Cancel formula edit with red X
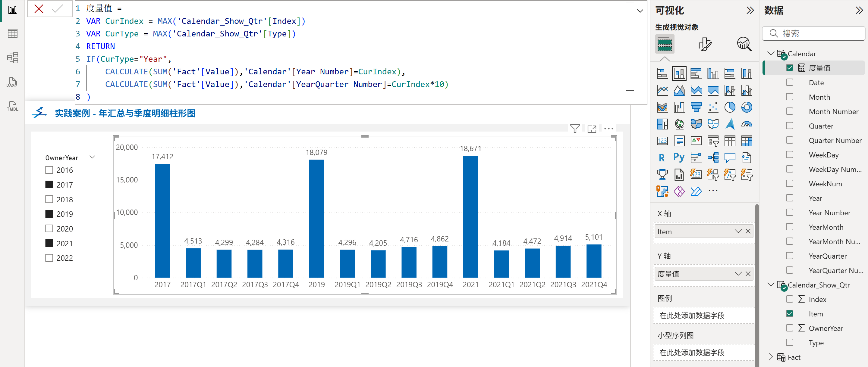Screen dimensions: 868x367 coord(39,9)
